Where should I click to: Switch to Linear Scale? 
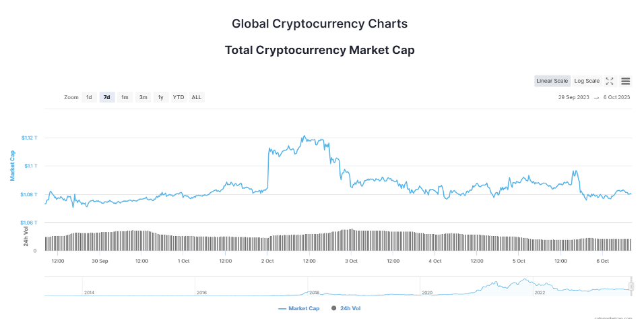[x=552, y=81]
